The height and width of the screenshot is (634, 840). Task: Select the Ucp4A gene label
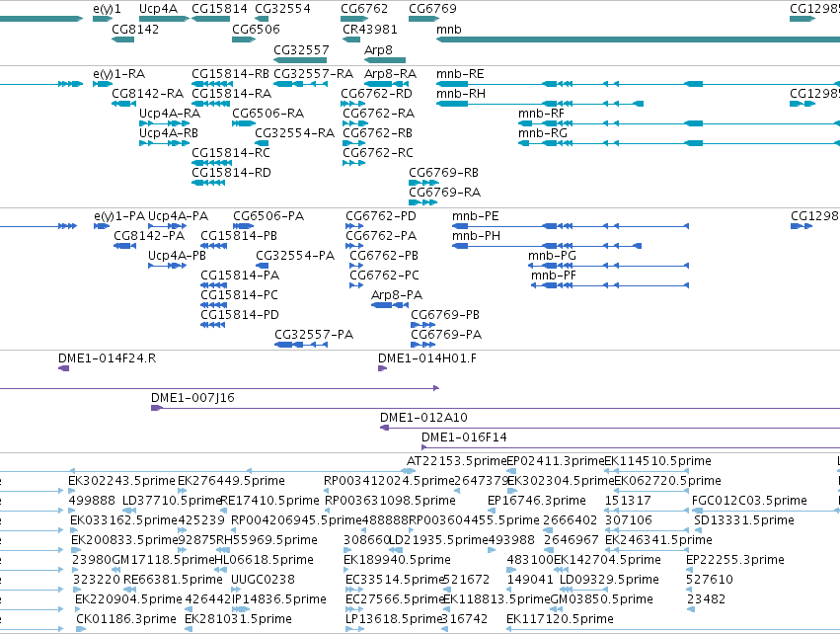pyautogui.click(x=158, y=9)
